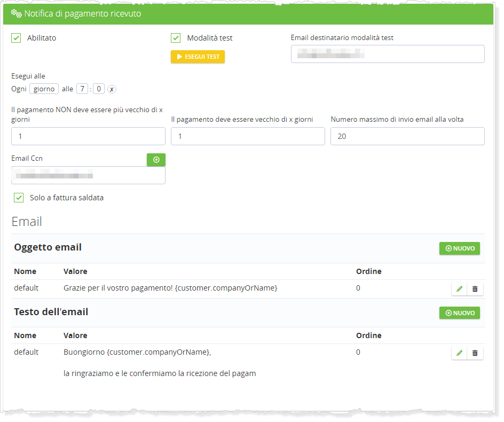Open the minute selector showing 0
504x422 pixels.
[x=98, y=89]
